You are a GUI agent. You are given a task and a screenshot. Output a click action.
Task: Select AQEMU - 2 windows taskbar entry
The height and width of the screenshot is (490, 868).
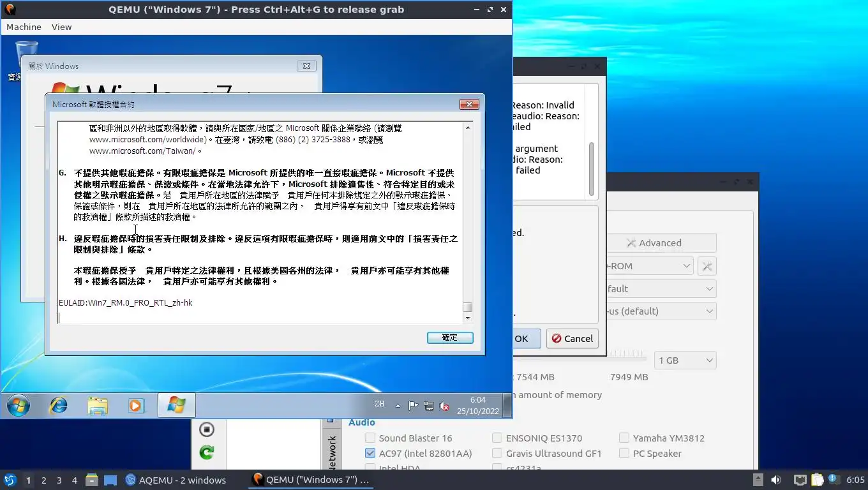point(176,480)
